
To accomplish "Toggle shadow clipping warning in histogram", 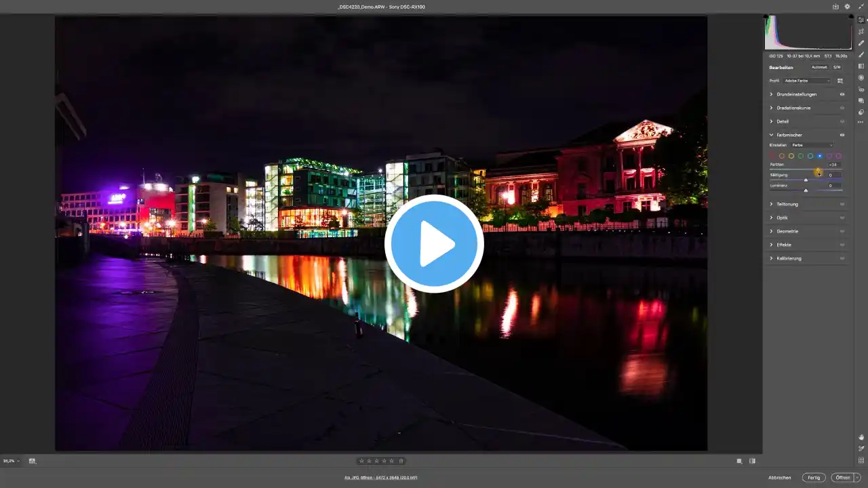I will [x=766, y=16].
